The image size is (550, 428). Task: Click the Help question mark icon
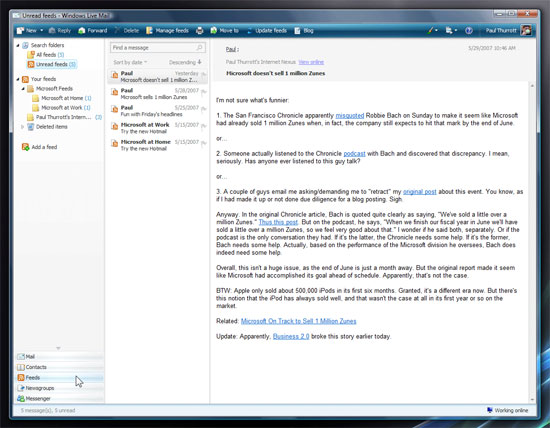pos(469,31)
